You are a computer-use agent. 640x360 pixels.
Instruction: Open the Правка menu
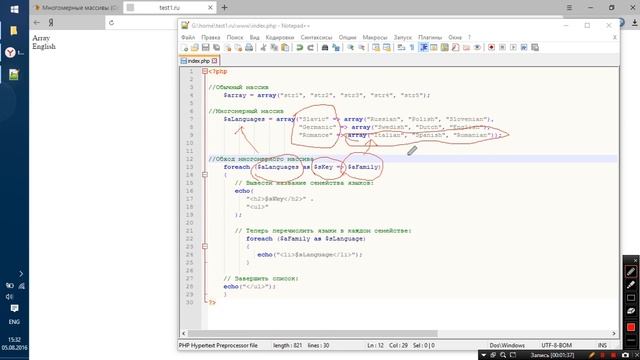click(211, 37)
